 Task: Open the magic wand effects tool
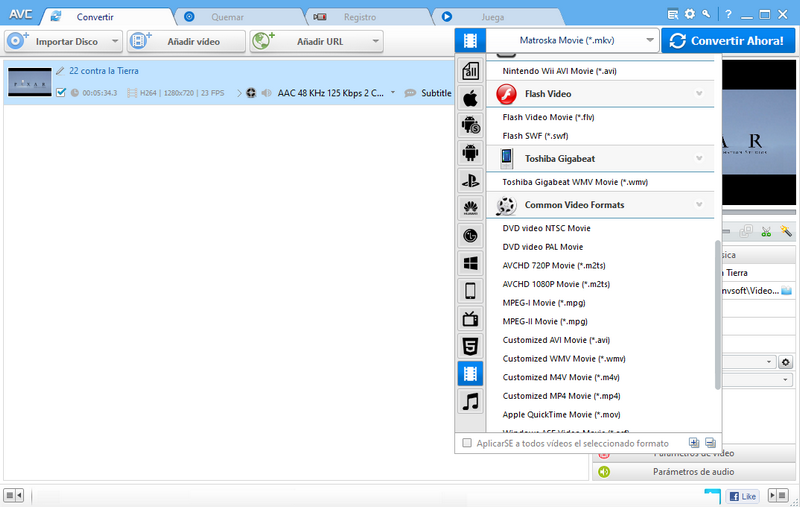click(x=786, y=232)
